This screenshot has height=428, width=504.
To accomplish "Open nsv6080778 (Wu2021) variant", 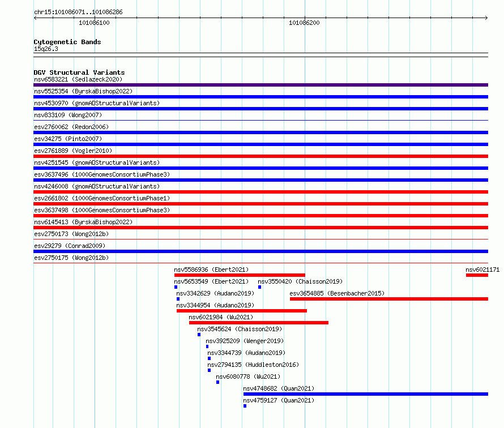I will coord(248,376).
